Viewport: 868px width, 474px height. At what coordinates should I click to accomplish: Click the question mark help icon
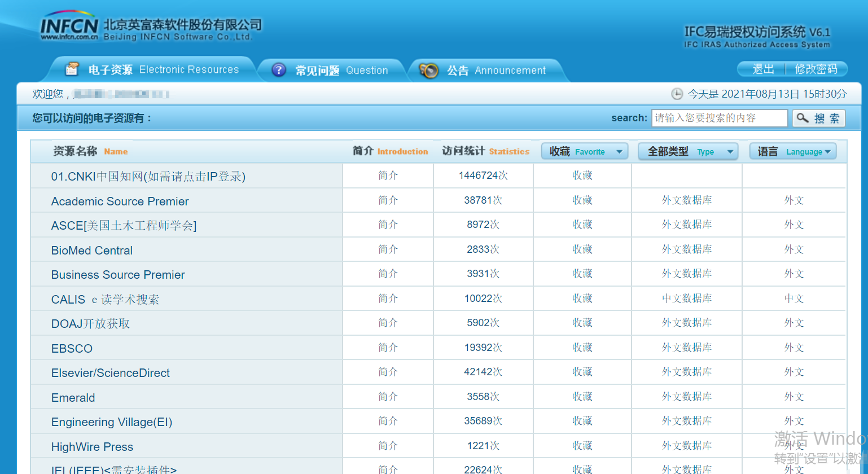click(x=279, y=70)
